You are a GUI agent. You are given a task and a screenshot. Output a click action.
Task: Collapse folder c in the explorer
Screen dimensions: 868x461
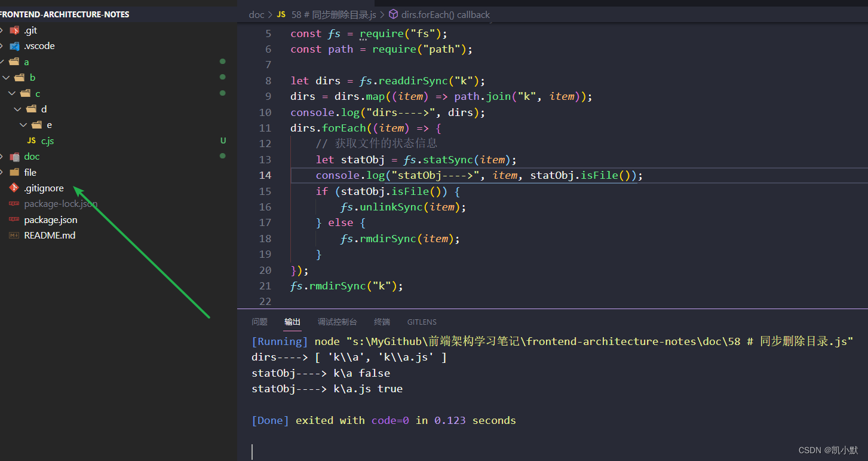11,93
